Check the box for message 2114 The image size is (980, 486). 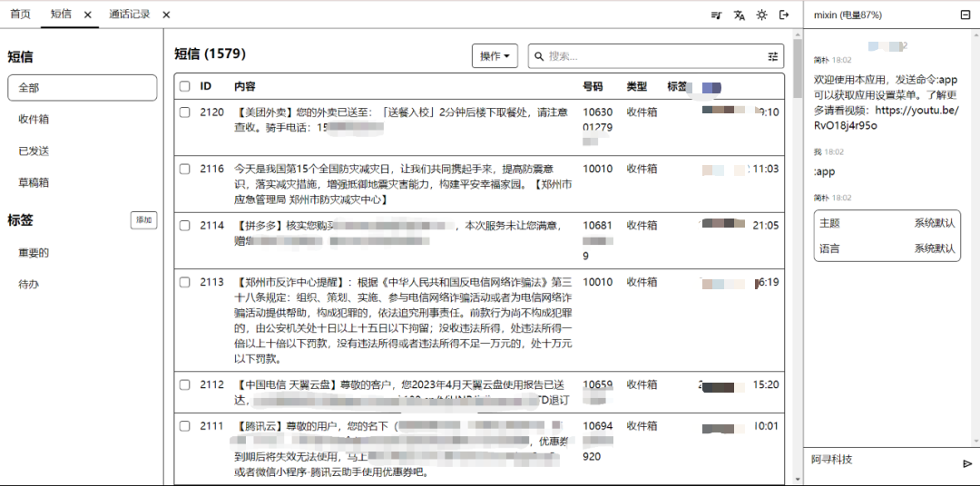pos(184,226)
